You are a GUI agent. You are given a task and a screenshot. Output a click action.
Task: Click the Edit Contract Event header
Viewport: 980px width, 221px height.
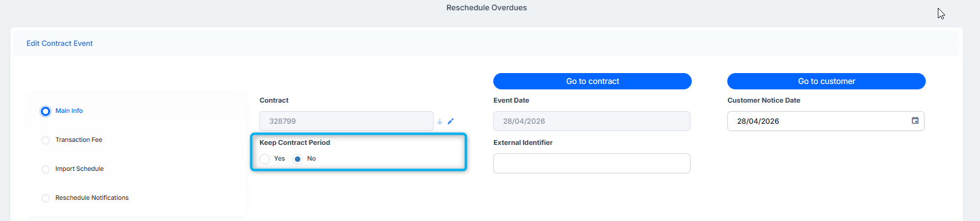60,43
